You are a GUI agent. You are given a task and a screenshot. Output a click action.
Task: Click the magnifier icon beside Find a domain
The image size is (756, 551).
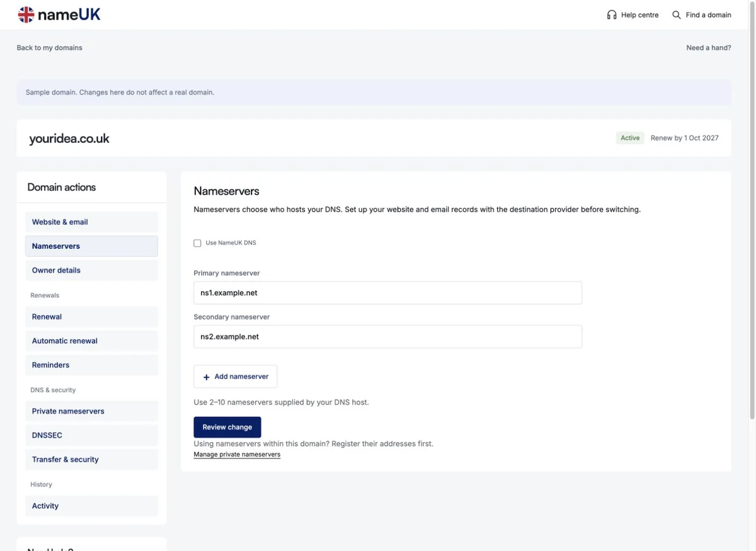677,14
